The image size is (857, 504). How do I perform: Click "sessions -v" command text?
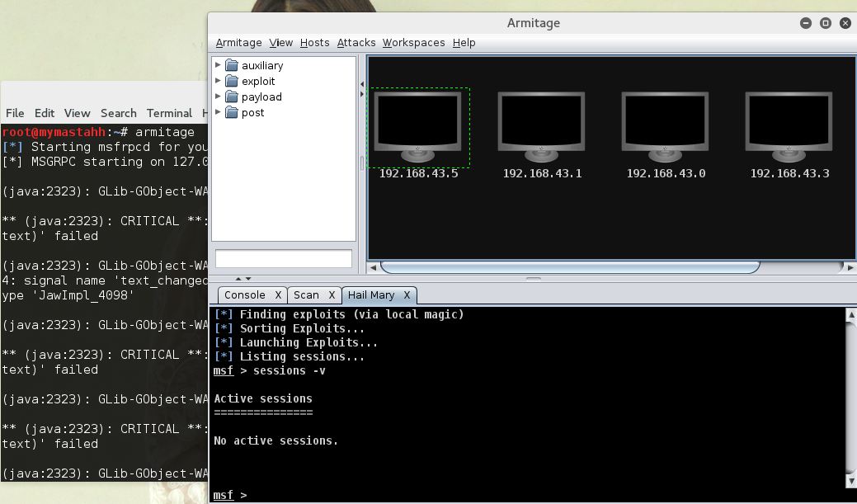point(290,370)
